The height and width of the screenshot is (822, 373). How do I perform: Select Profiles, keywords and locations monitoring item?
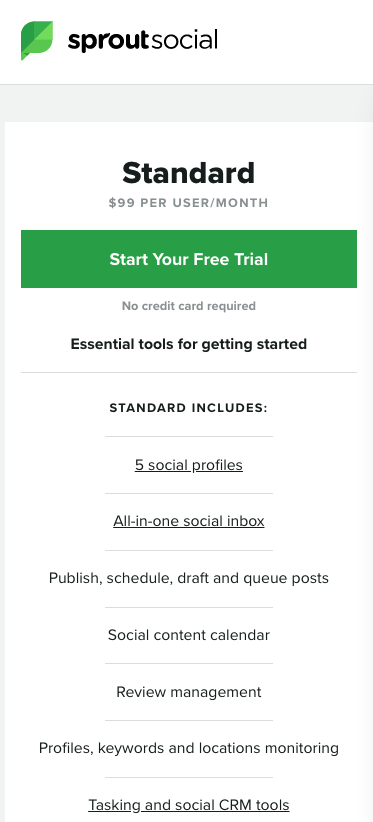tap(189, 748)
